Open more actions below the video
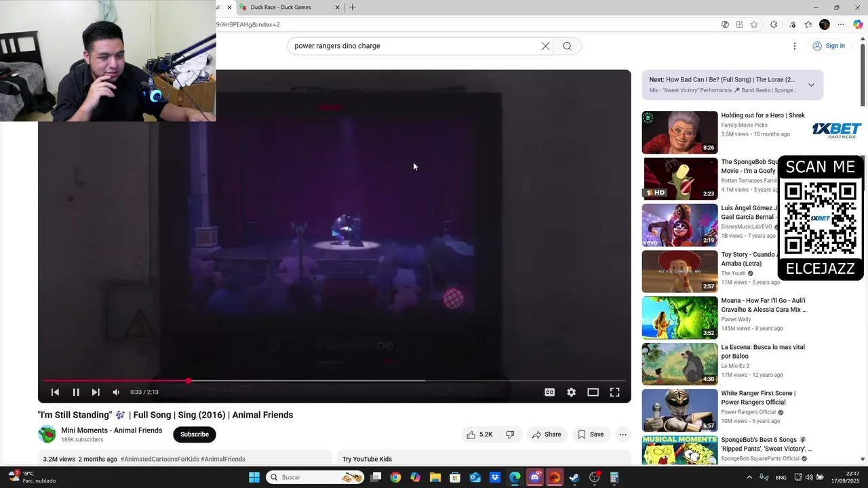 tap(623, 434)
